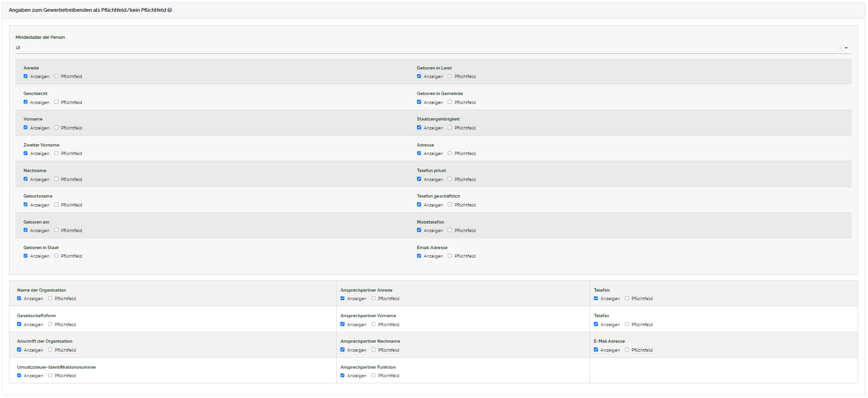The width and height of the screenshot is (868, 398).
Task: Open the Mindestalter der Person dropdown arrow
Action: point(846,48)
